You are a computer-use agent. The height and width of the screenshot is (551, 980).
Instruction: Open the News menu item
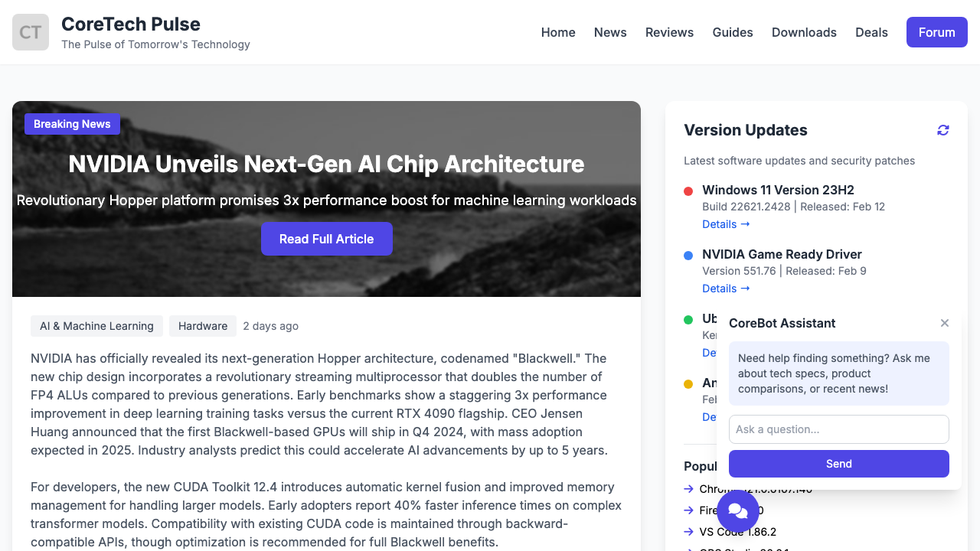click(610, 32)
